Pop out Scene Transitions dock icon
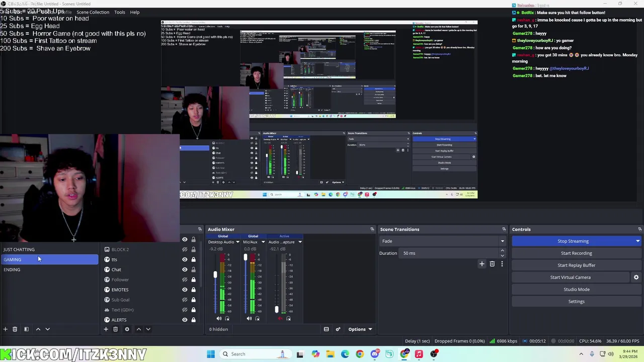The width and height of the screenshot is (644, 362). [504, 229]
